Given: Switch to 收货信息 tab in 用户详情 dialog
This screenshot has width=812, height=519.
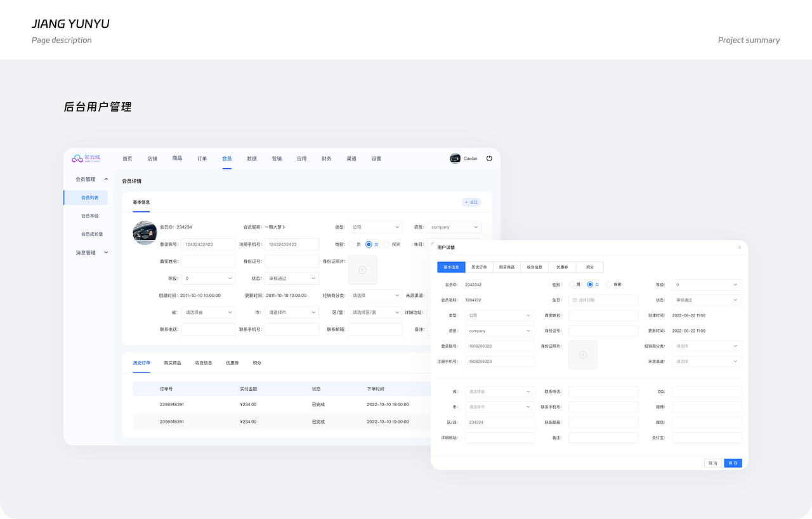Looking at the screenshot, I should click(x=535, y=267).
